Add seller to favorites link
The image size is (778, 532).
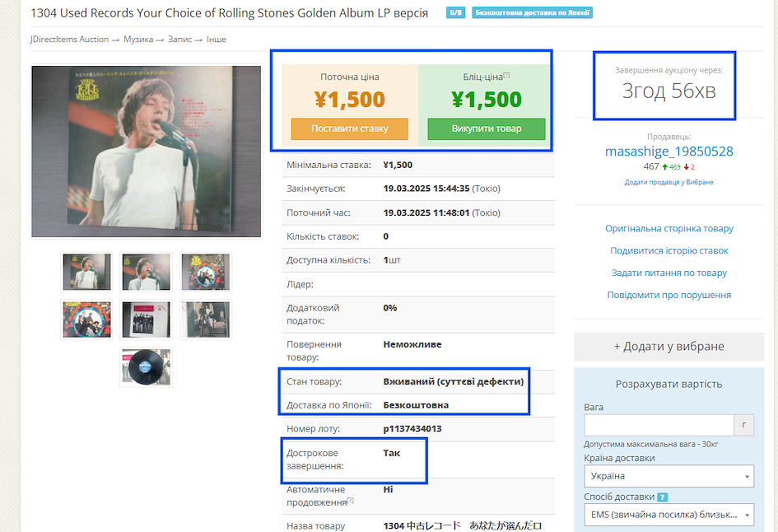[669, 182]
